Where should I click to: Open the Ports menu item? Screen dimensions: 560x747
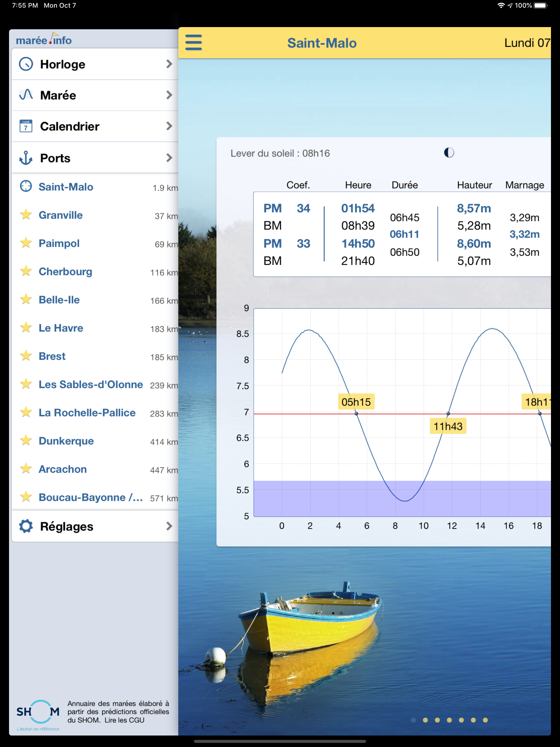pos(56,158)
